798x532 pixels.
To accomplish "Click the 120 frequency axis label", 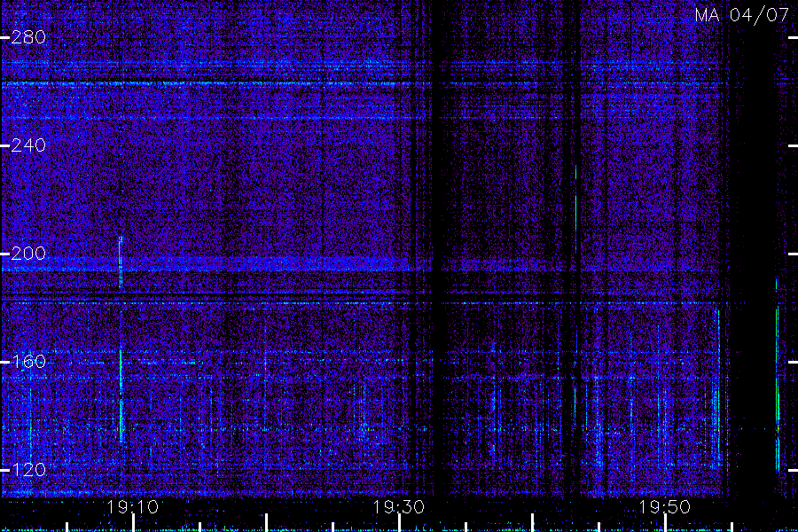I will click(x=28, y=470).
